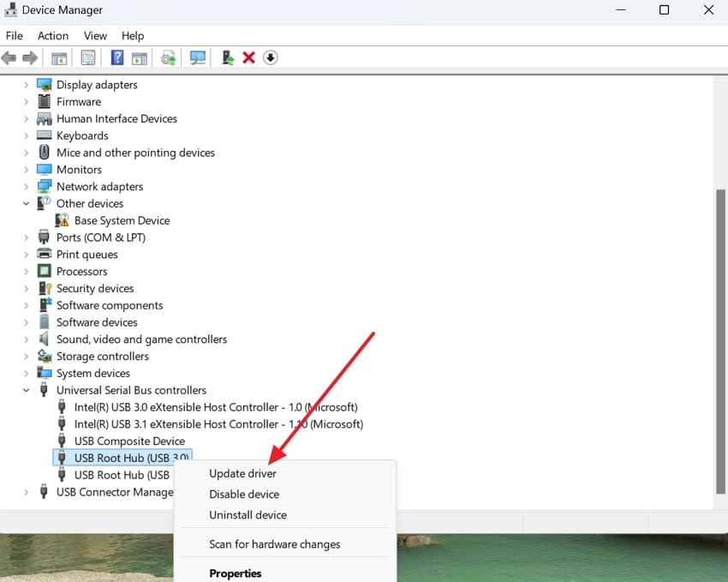Image resolution: width=728 pixels, height=582 pixels.
Task: Open the Help menu
Action: 133,36
